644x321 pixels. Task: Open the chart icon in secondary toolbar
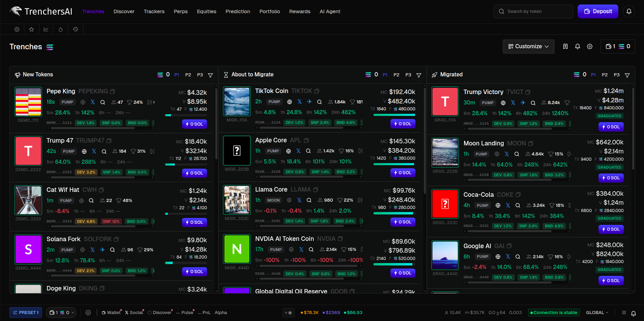46,29
